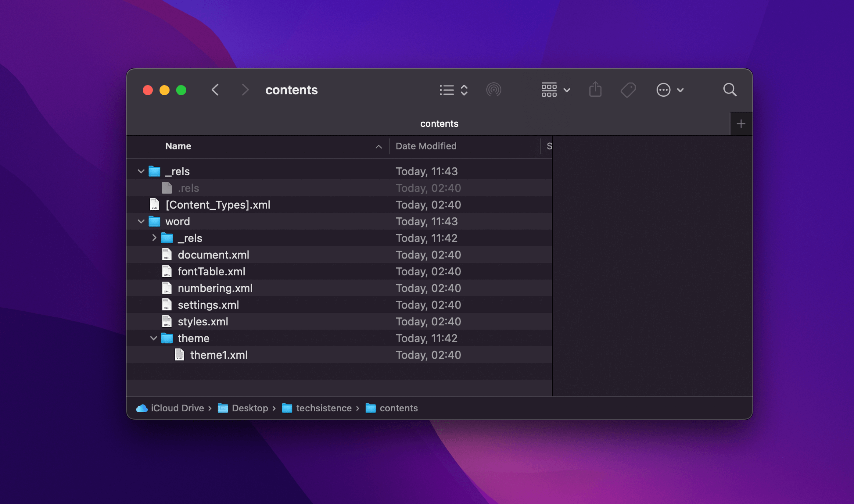Expand the _rels folder inside word
Screen dimensions: 854x504
click(x=154, y=238)
